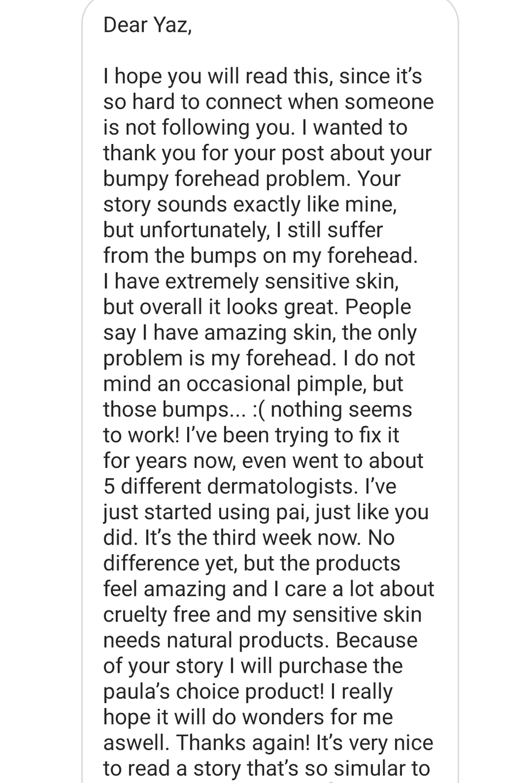The image size is (532, 783).
Task: Click the line 'to read a story that's so simular to'
Action: click(x=267, y=768)
